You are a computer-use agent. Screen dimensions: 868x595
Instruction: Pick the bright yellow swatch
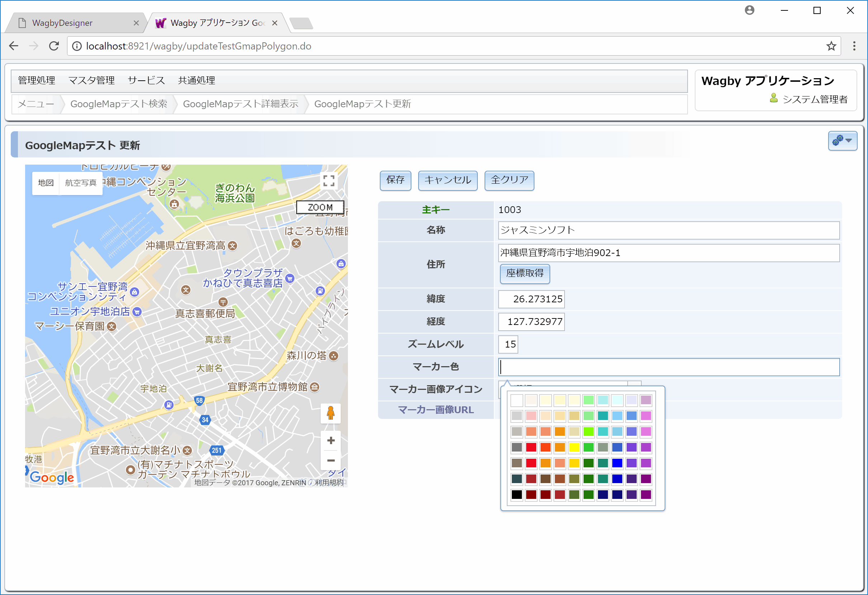point(574,447)
